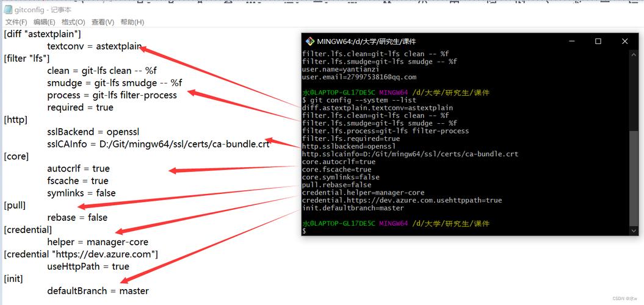Viewport: 644px width, 305px height.
Task: Click the '[filter "lfs"]' section header
Action: click(27, 59)
